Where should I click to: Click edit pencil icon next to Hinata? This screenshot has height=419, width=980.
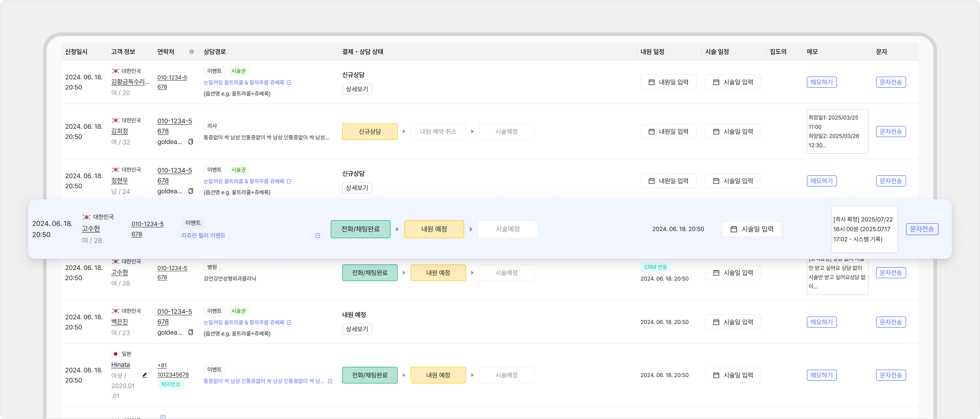point(145,375)
